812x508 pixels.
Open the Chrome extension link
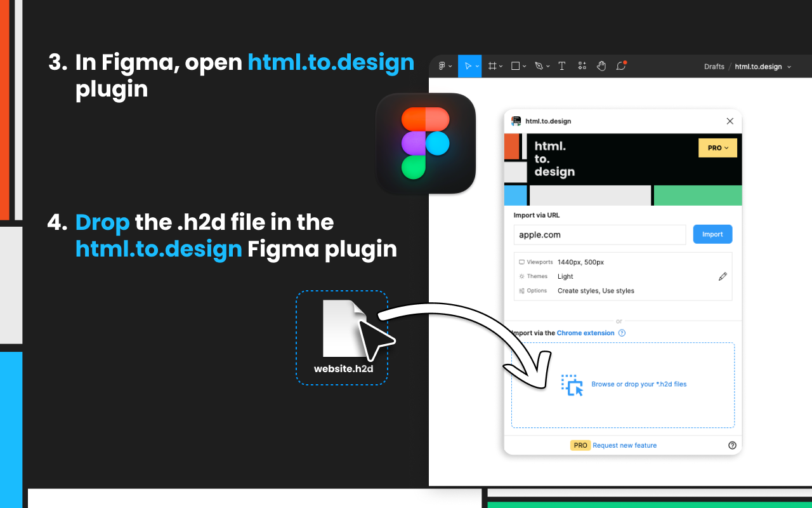click(x=586, y=333)
